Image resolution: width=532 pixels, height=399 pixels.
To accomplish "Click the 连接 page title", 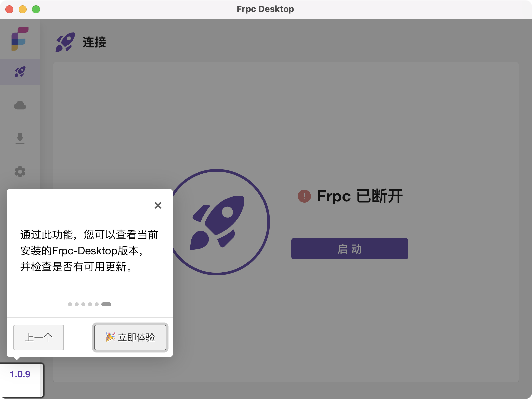I will point(94,42).
